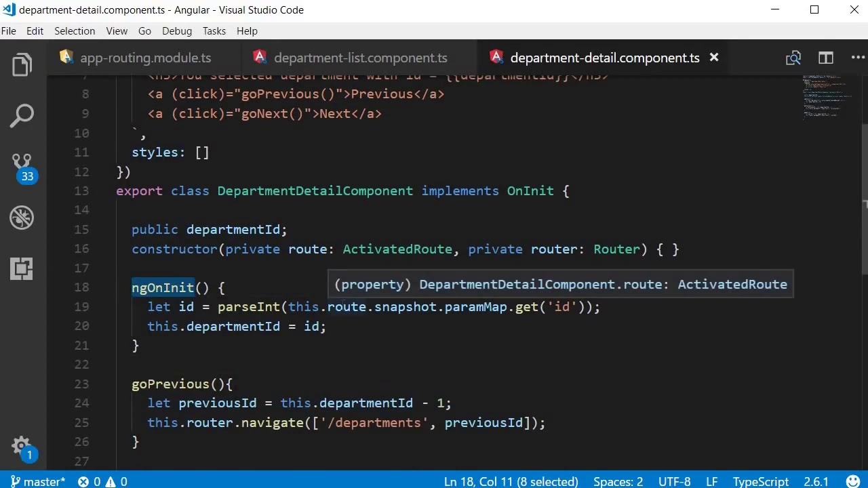Screen dimensions: 868x488
Task: Open the Debug menu
Action: click(176, 30)
